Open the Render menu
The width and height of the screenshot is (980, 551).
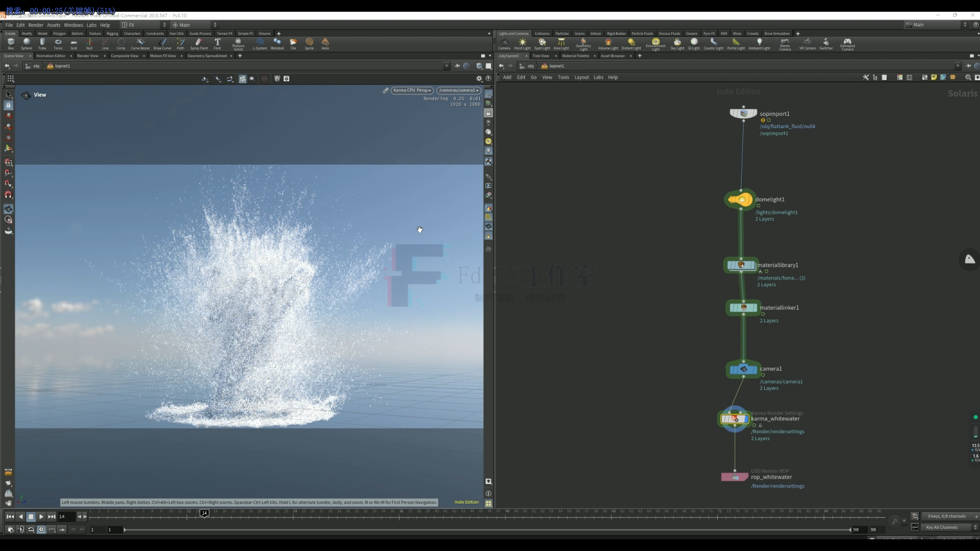[36, 25]
